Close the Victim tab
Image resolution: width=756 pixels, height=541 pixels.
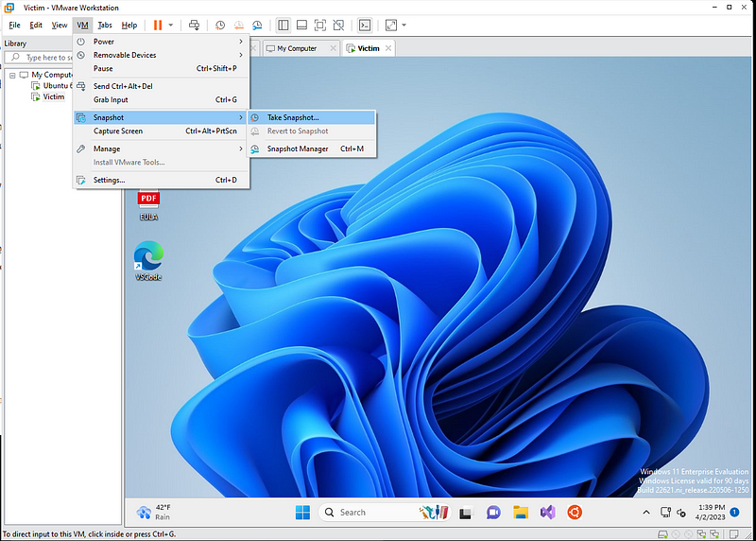tap(388, 48)
